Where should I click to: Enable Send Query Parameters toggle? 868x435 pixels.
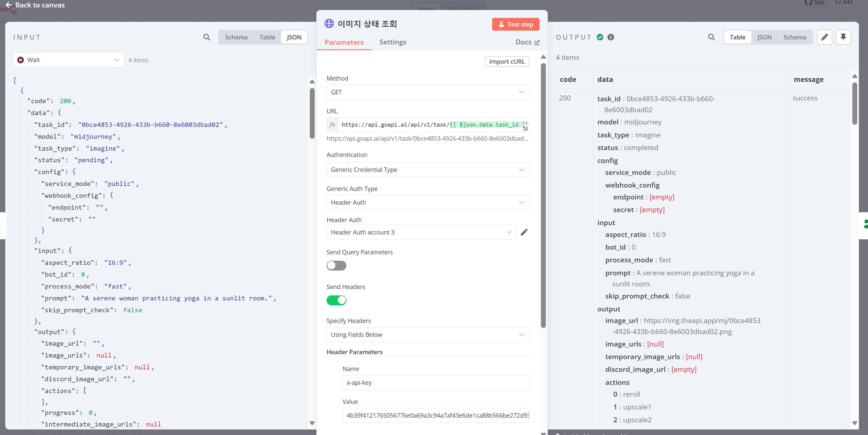(x=336, y=266)
